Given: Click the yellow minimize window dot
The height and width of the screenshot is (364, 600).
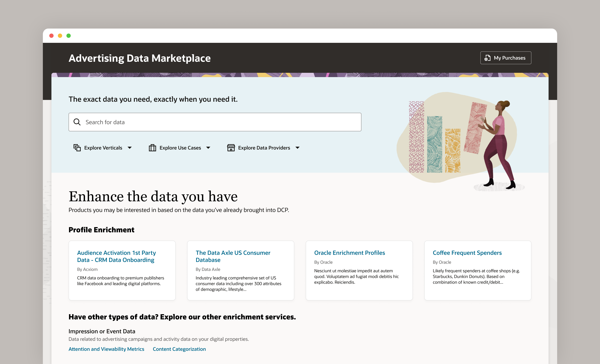Looking at the screenshot, I should 60,36.
